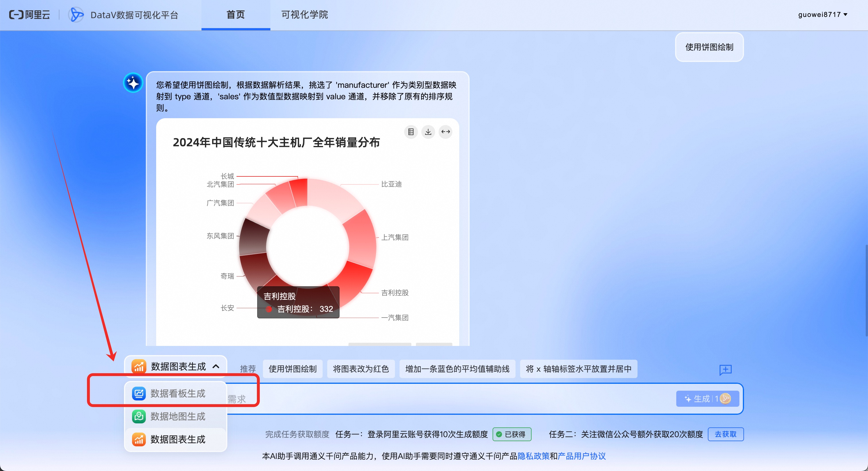This screenshot has height=471, width=868.
Task: Click the AI assistant sparkle avatar
Action: [133, 83]
